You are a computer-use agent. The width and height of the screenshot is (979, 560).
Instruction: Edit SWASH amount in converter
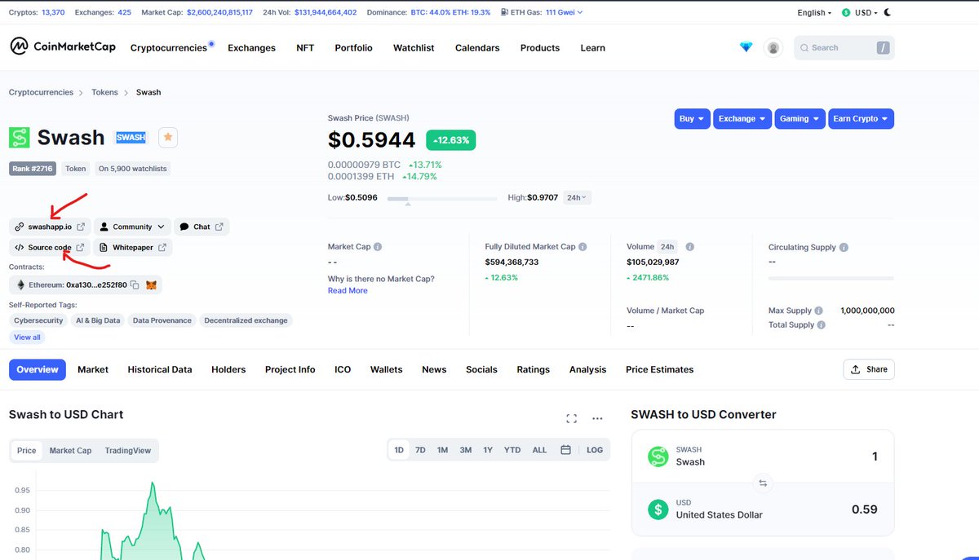pos(875,456)
